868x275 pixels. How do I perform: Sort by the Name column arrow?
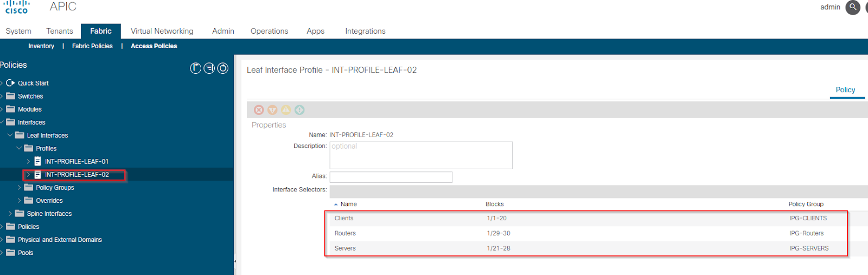336,204
